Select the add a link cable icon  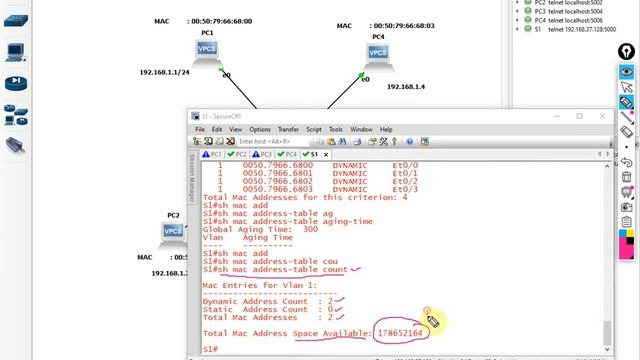pos(16,146)
